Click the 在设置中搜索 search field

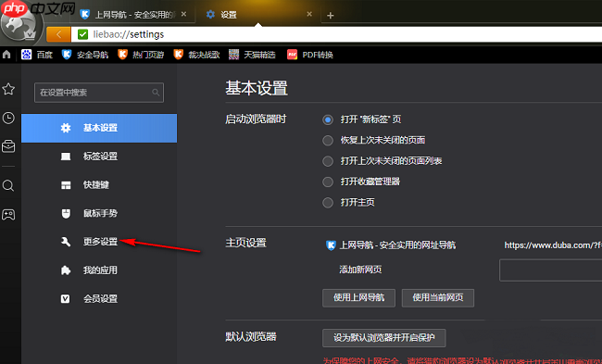tap(99, 93)
